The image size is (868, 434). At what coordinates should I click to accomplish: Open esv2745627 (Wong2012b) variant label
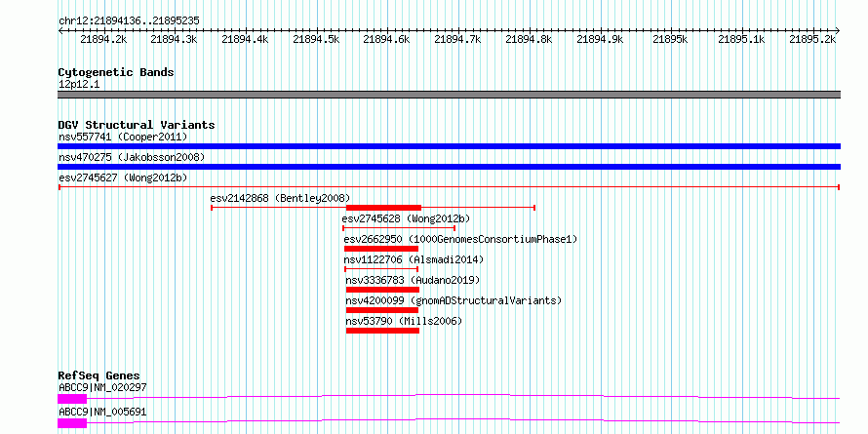click(123, 178)
